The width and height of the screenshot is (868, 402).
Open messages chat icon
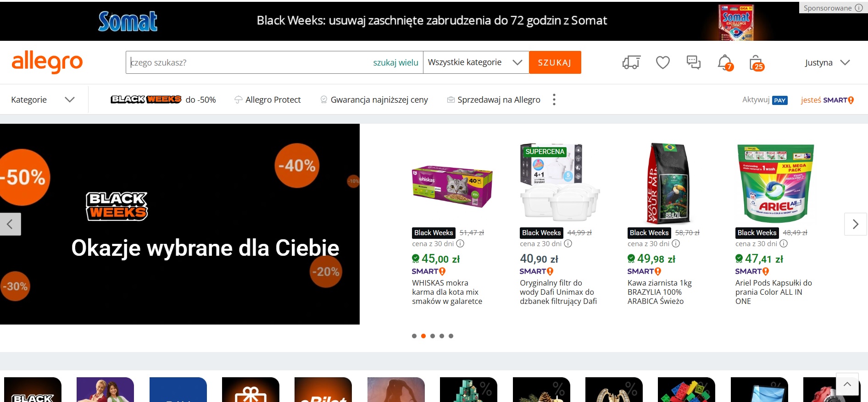[693, 62]
